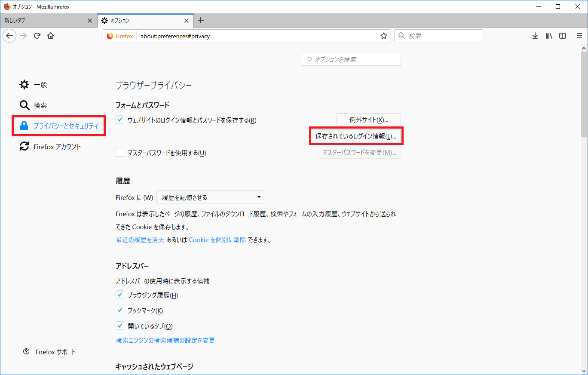
Task: Open 保存されているログイン情報 button
Action: coord(356,136)
